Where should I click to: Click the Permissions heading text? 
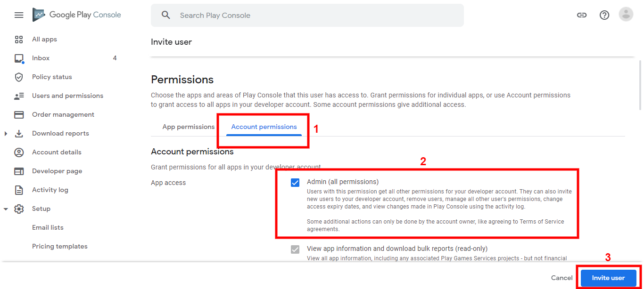(x=182, y=80)
